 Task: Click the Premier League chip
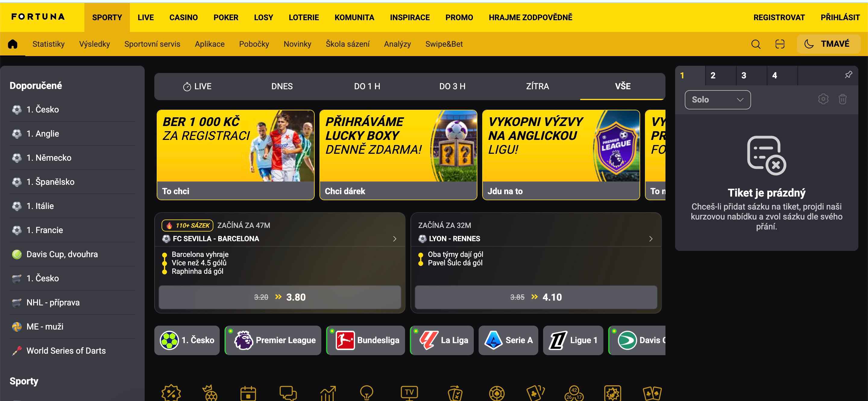pyautogui.click(x=273, y=340)
